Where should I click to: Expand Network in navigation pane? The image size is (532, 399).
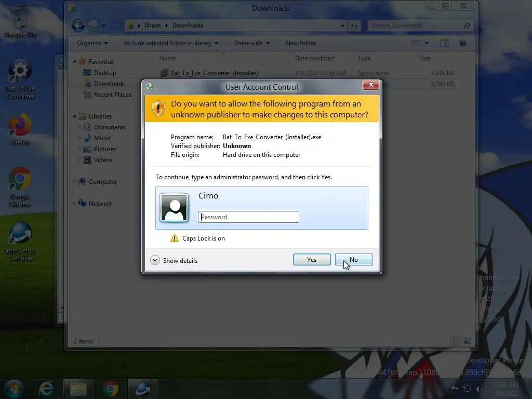tap(74, 203)
